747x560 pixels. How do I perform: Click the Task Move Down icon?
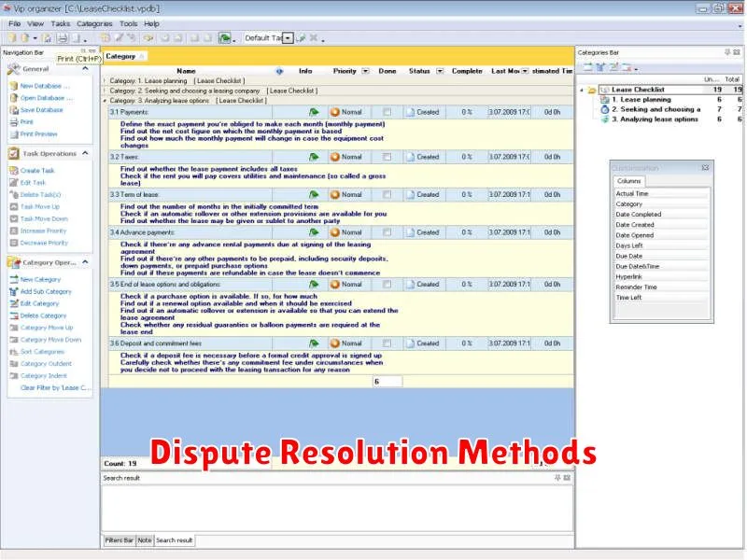(x=14, y=218)
